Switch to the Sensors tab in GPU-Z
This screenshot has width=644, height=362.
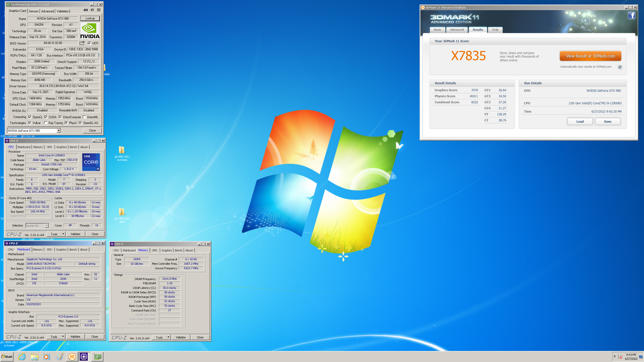34,11
